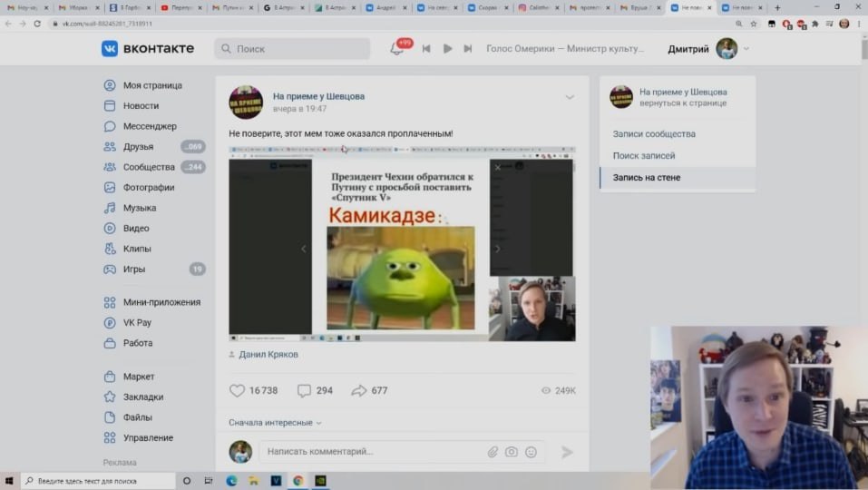
Task: Click the Файлы sidebar icon
Action: coord(110,417)
